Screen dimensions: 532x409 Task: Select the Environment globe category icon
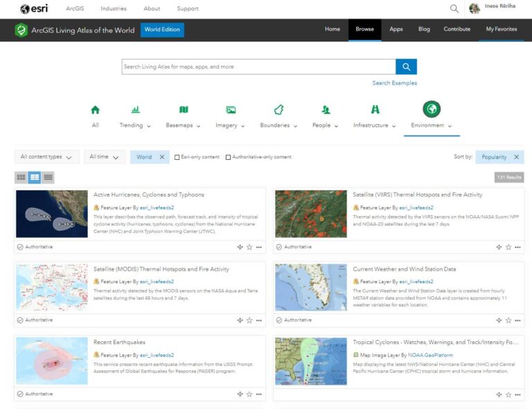click(432, 109)
